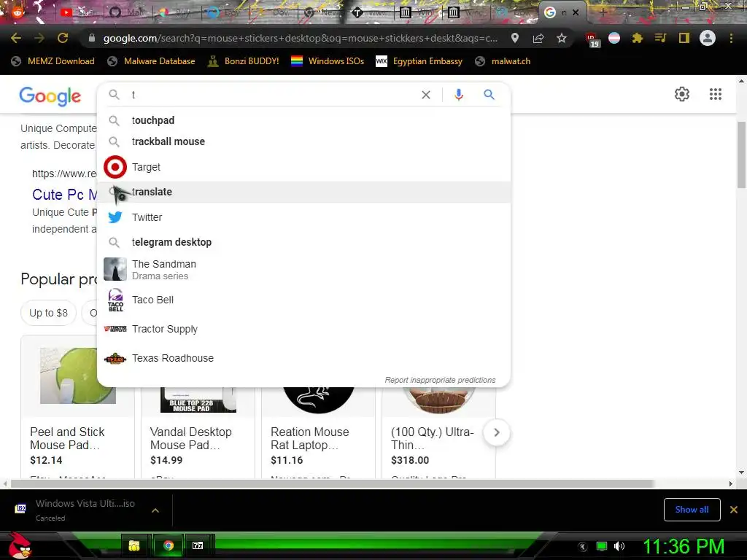Click the address bar URL

(300, 38)
